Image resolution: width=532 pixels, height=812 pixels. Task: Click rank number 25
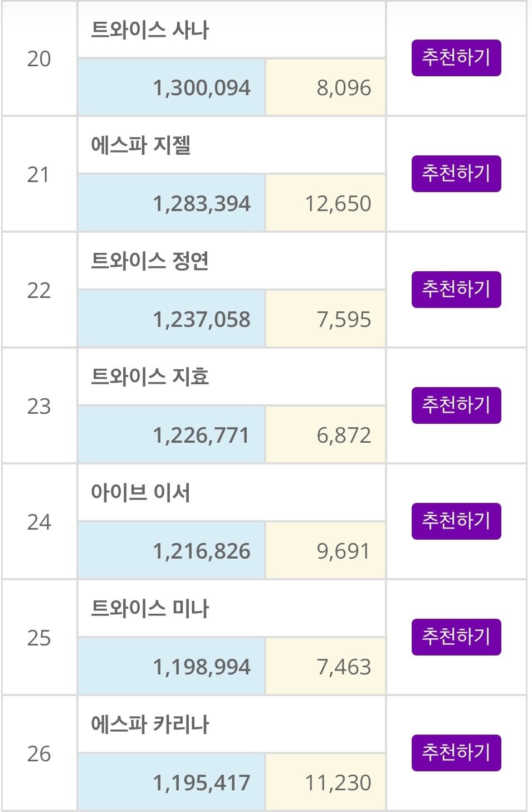point(39,638)
